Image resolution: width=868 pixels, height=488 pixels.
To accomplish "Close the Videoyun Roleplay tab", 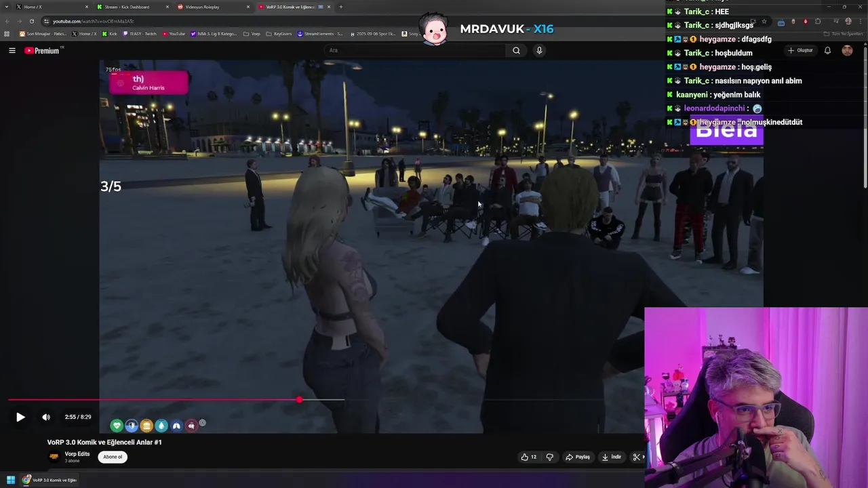I will pos(248,7).
